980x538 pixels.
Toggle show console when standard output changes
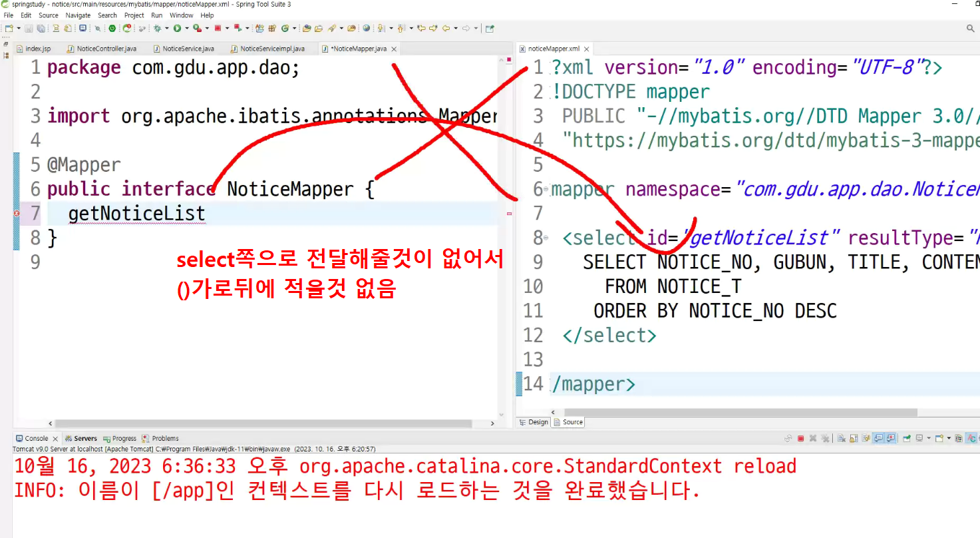click(879, 438)
